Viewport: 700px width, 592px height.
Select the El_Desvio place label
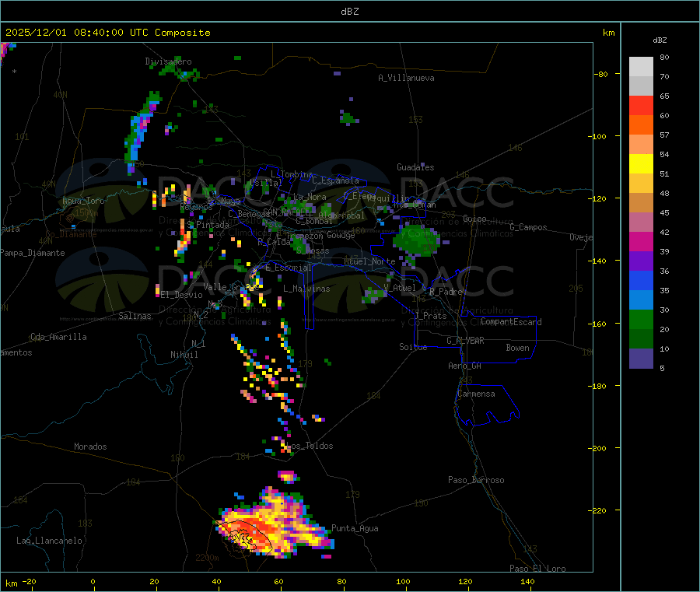click(181, 295)
